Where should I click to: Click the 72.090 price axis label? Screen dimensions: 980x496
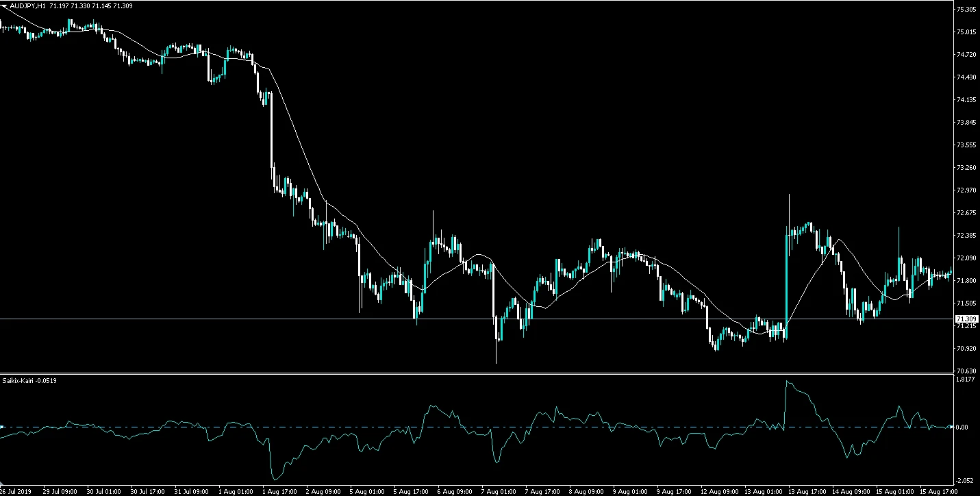point(966,258)
